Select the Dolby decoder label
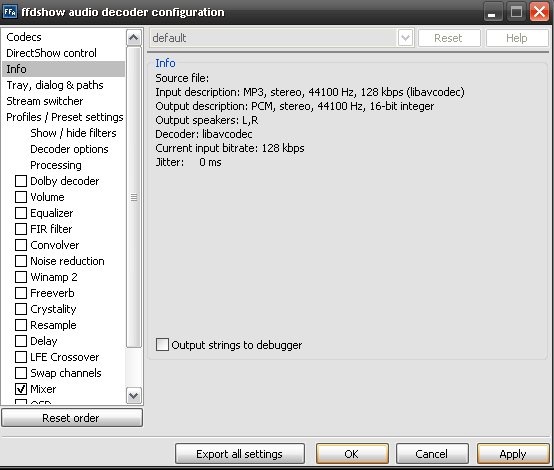 [65, 181]
